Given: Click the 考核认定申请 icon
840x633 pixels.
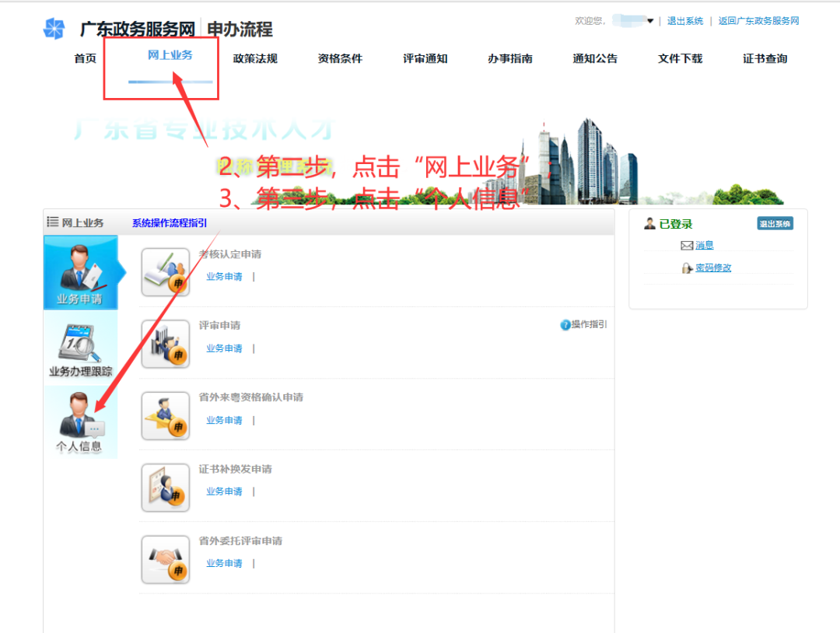Looking at the screenshot, I should (166, 272).
